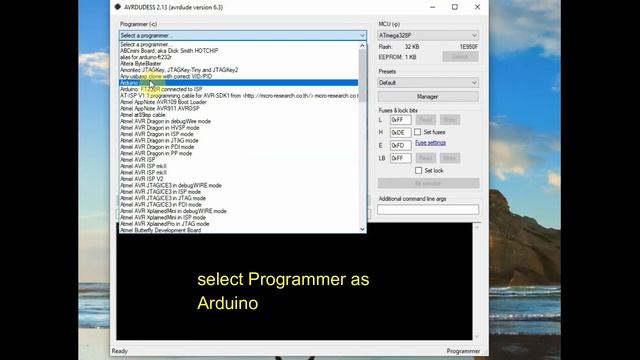Enable the Set fuses checkbox

tap(418, 132)
